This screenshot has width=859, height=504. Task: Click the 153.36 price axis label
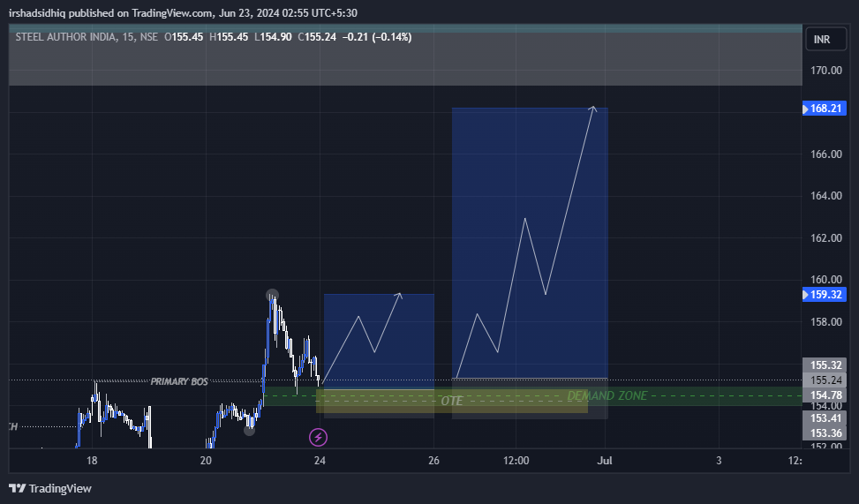(x=825, y=433)
